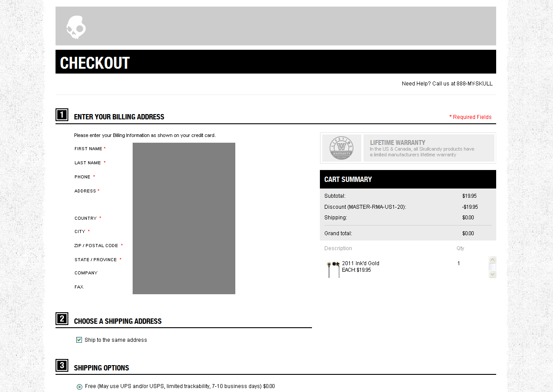Open the 2011 Ink'd Gold product name

[x=360, y=263]
